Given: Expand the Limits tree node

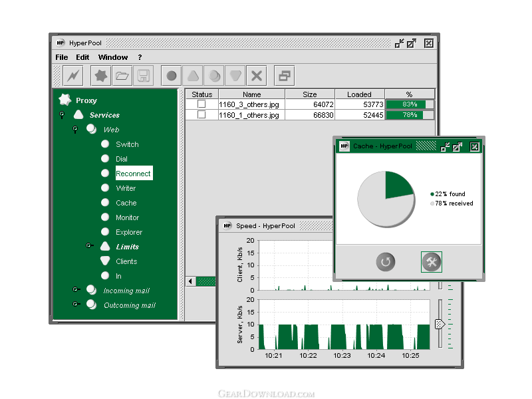Looking at the screenshot, I should (89, 245).
